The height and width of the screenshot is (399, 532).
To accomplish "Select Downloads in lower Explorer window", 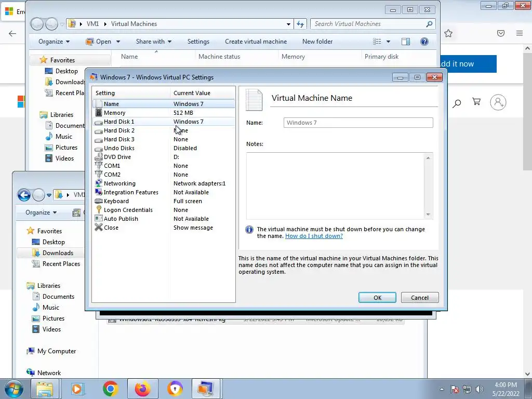I will 52,253.
